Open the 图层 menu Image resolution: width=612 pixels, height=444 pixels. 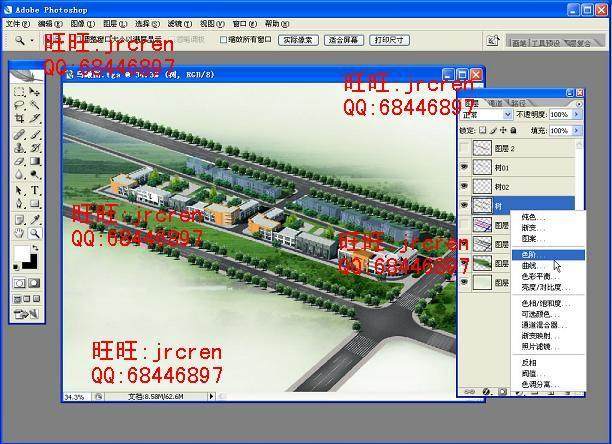pyautogui.click(x=115, y=23)
